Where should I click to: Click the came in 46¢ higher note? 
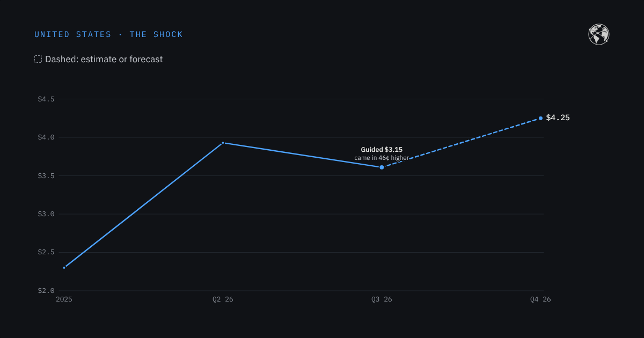coord(382,158)
